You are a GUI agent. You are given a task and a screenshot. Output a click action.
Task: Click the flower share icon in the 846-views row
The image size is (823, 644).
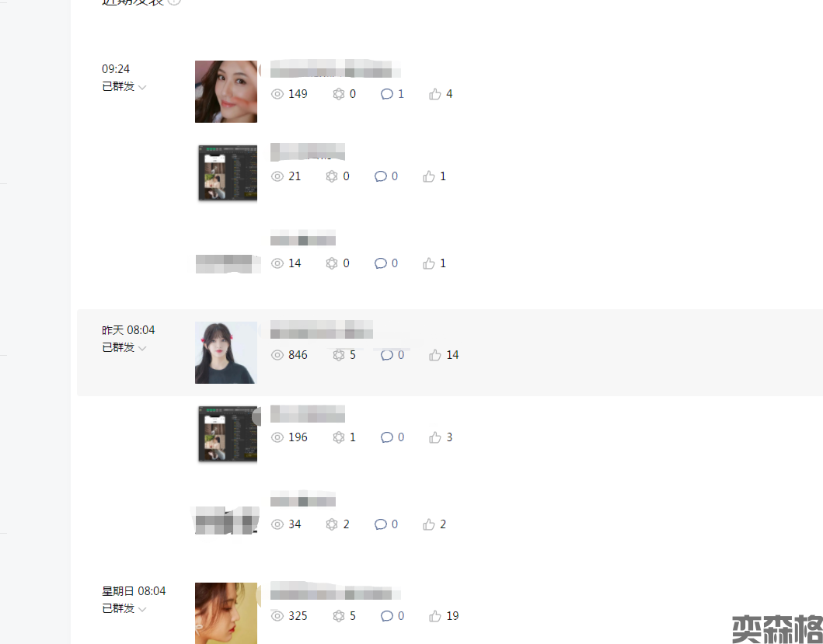(339, 355)
